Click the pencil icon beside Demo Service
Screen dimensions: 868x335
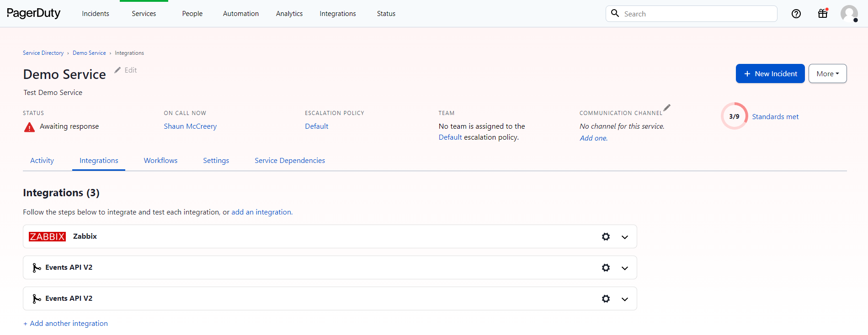pos(117,70)
